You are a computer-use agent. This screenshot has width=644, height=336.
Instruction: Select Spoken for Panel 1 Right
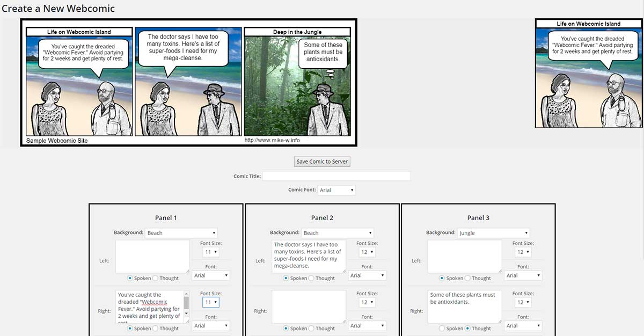(130, 328)
